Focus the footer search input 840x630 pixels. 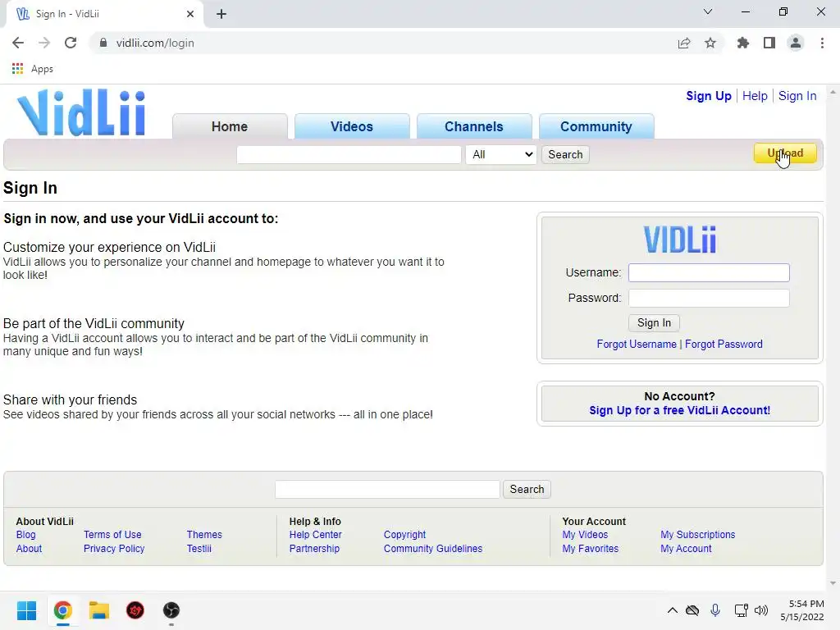[387, 489]
